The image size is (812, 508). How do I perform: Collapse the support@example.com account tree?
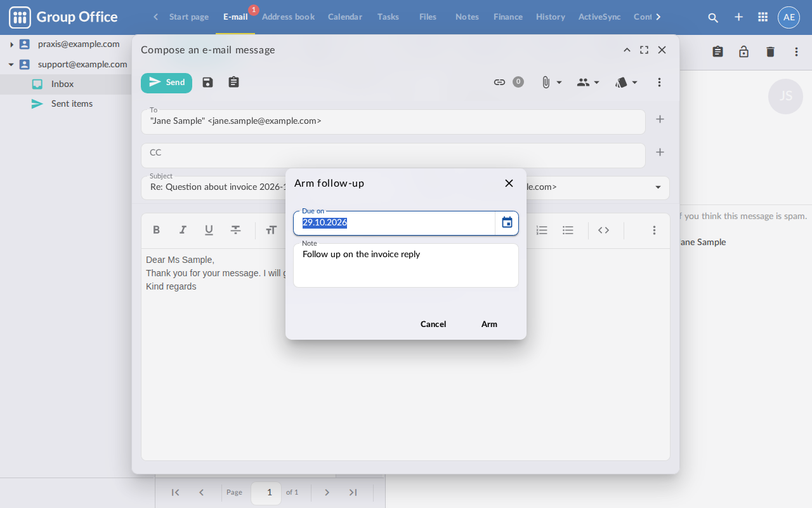pyautogui.click(x=11, y=65)
